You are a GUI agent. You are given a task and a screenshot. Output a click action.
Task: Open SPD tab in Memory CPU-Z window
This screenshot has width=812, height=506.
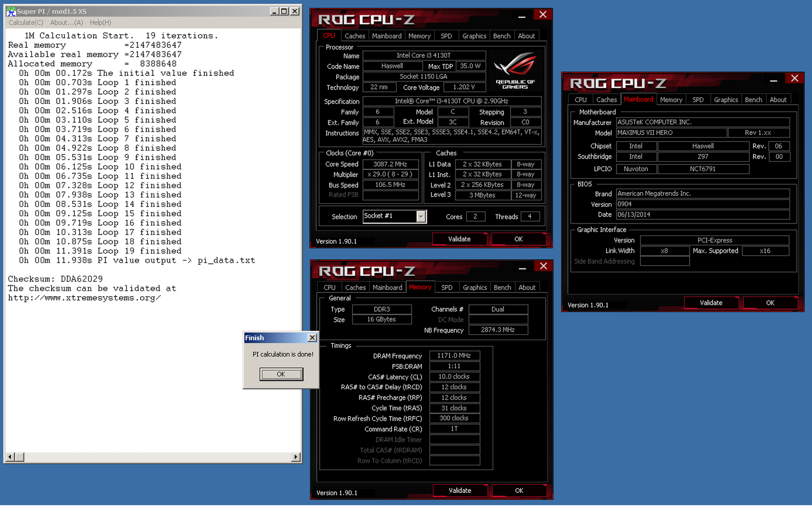point(447,288)
